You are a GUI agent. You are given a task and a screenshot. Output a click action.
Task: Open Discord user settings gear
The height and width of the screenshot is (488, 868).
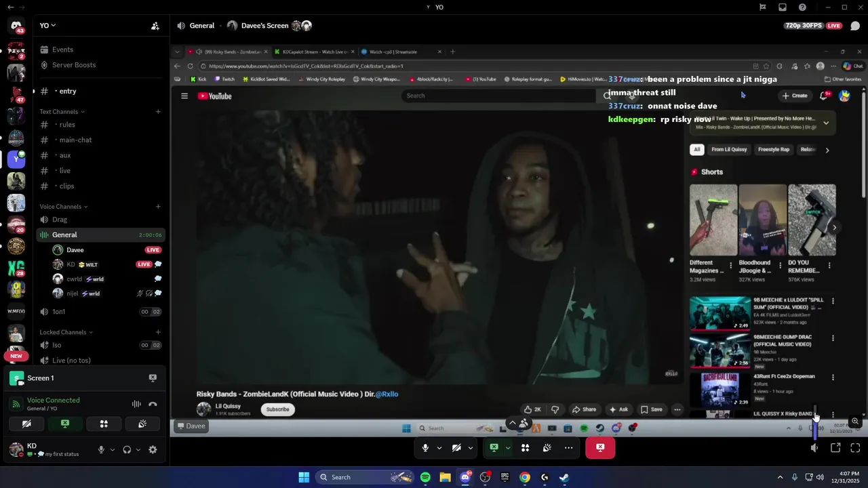(x=153, y=449)
